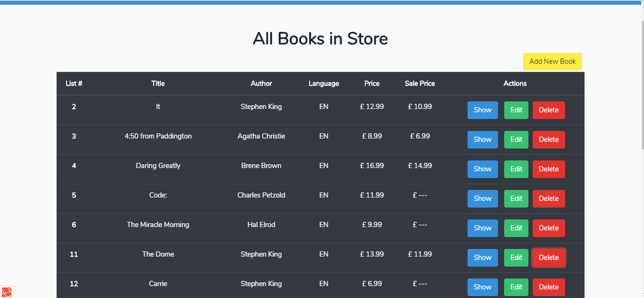The image size is (644, 298).
Task: Delete The Dome book entry
Action: [x=548, y=258]
